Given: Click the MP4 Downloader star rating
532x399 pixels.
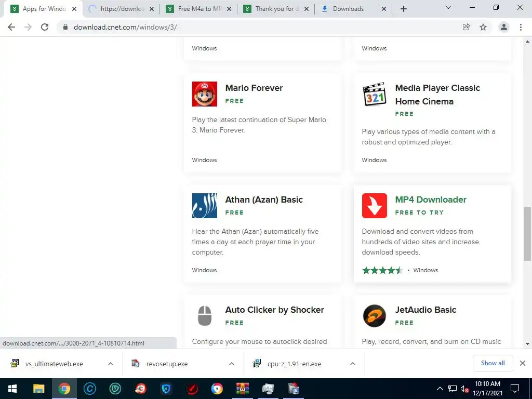Looking at the screenshot, I should 382,270.
